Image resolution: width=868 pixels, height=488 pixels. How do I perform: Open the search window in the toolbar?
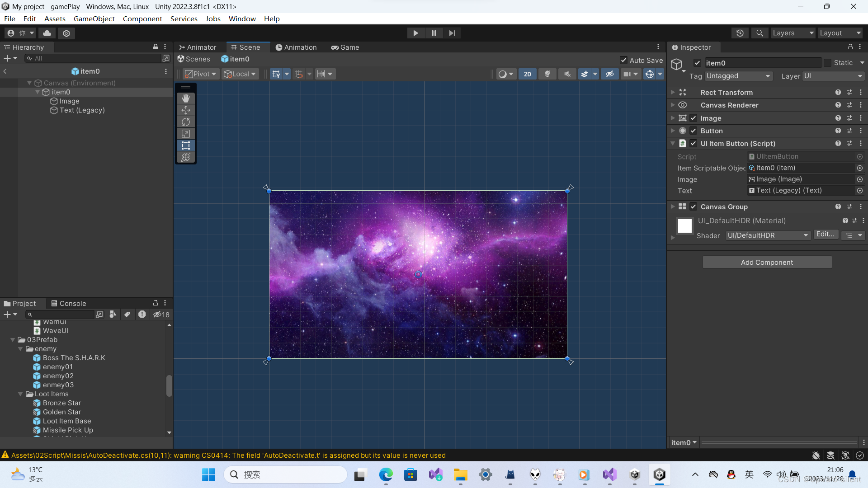tap(759, 33)
